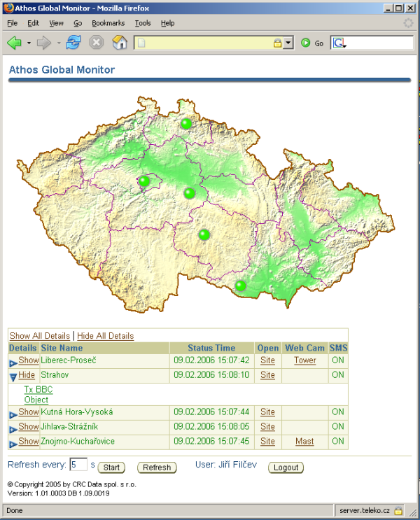Image resolution: width=420 pixels, height=520 pixels.
Task: Click the Strahov green marker on the map
Action: 144,181
